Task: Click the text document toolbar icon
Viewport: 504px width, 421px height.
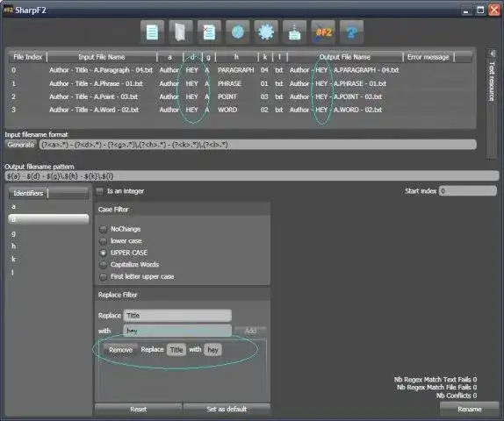Action: pyautogui.click(x=152, y=32)
